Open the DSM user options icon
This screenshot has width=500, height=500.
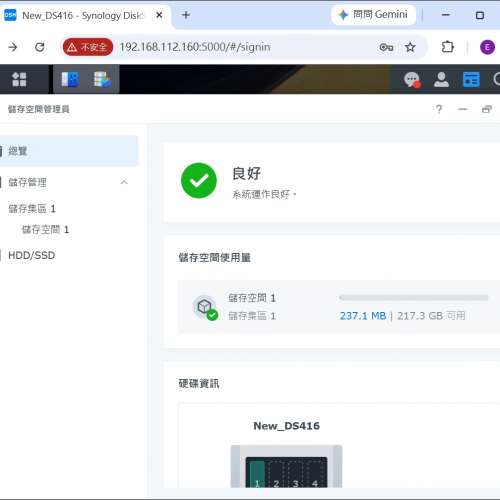point(441,80)
